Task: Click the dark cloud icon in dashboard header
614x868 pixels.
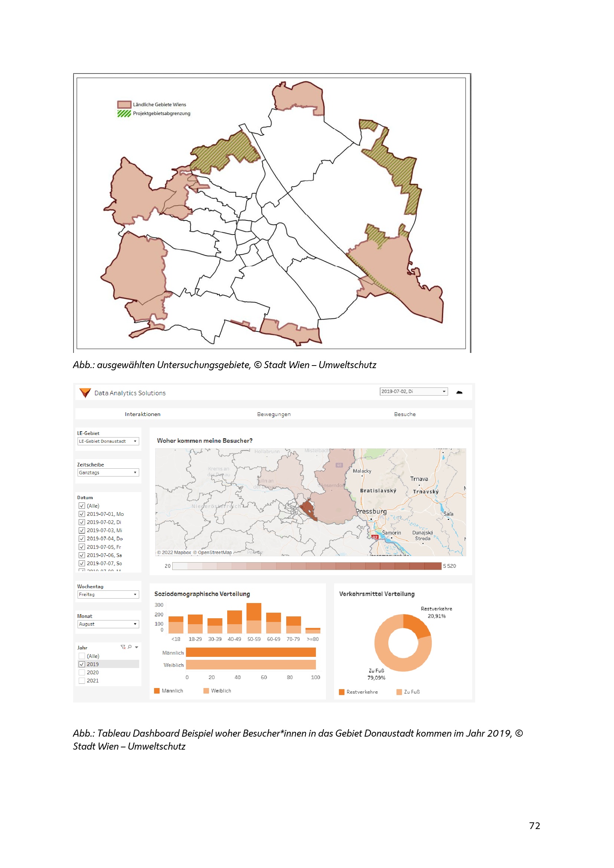Action: pyautogui.click(x=459, y=392)
